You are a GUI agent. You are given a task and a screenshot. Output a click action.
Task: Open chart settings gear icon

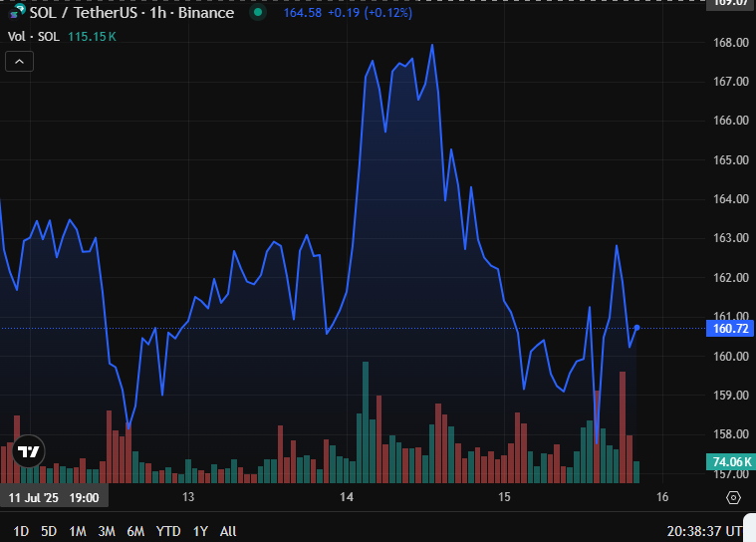[733, 497]
